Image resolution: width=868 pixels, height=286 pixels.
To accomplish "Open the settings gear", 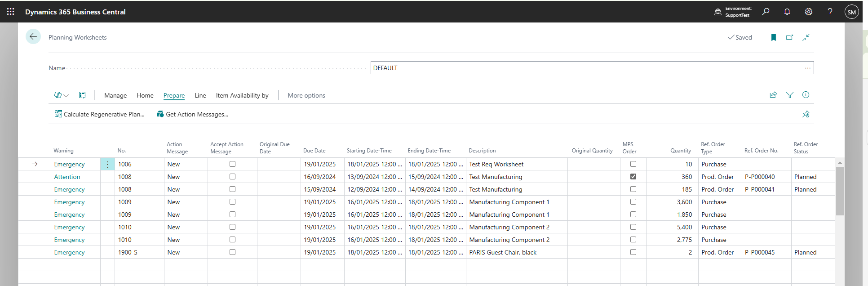I will tap(809, 12).
